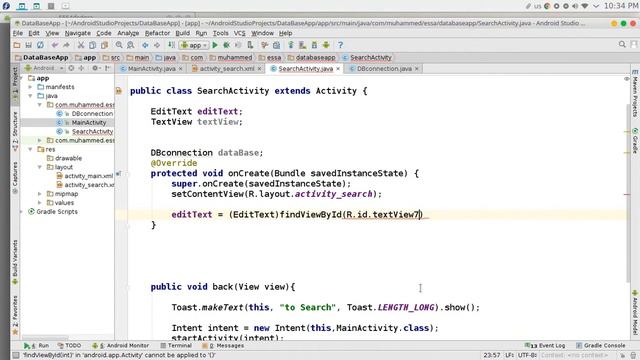Open the Project panel gear settings
The image size is (640, 360).
click(96, 68)
